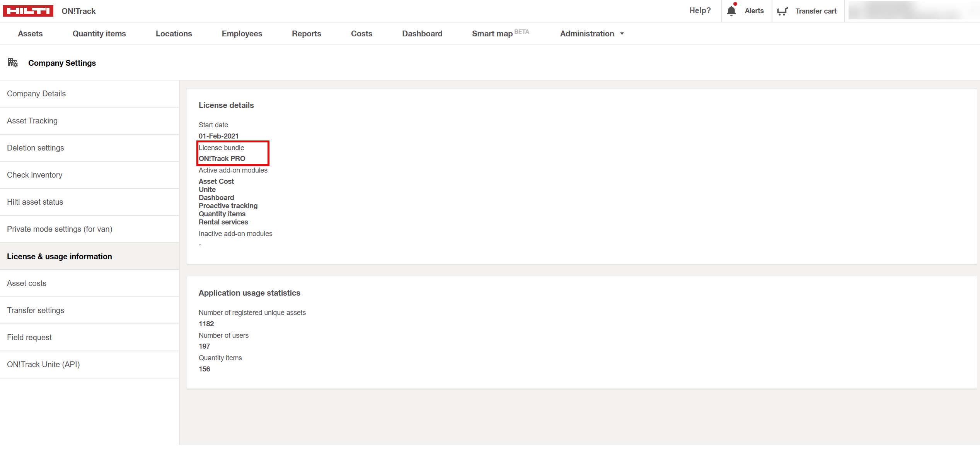980x474 pixels.
Task: Click the Alerts label
Action: click(x=754, y=11)
